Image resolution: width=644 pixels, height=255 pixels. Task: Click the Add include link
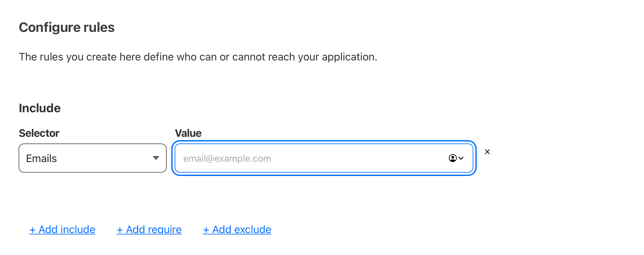coord(67,229)
